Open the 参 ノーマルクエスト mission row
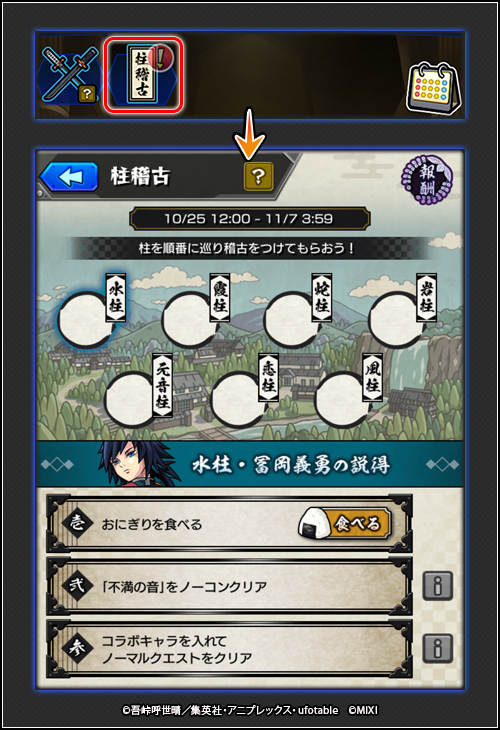 [x=230, y=649]
